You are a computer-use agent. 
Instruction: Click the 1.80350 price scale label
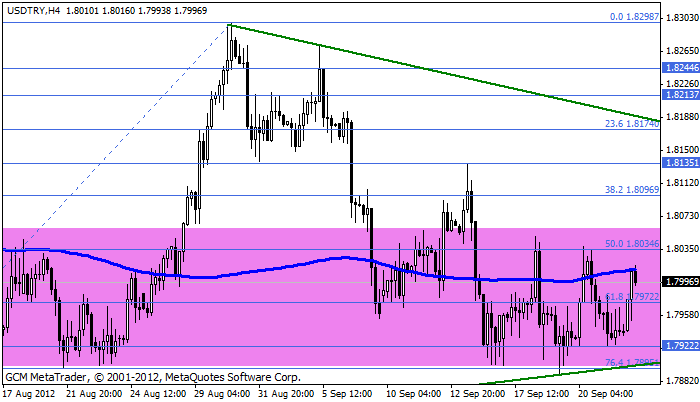point(682,249)
